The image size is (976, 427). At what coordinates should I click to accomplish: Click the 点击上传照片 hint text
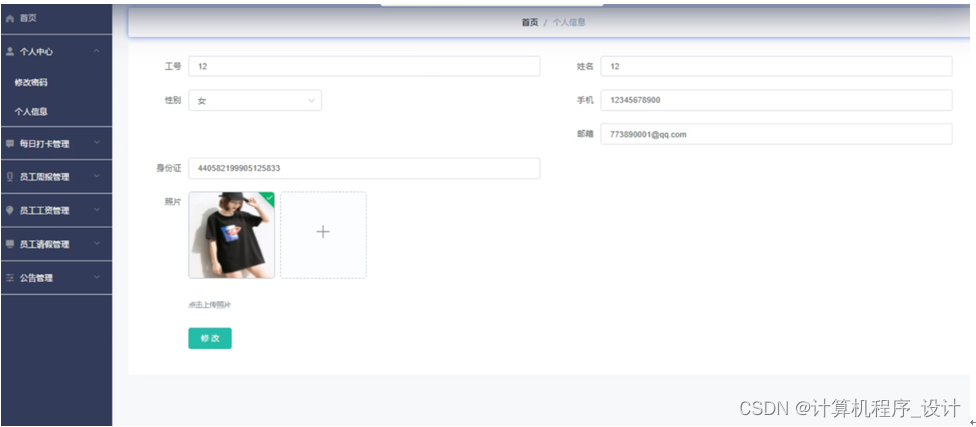click(x=210, y=305)
